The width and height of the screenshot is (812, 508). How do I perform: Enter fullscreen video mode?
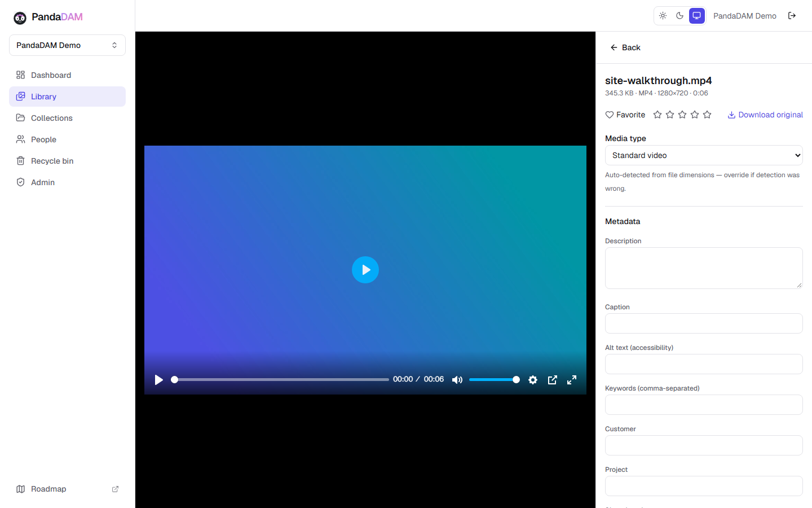[x=572, y=380]
